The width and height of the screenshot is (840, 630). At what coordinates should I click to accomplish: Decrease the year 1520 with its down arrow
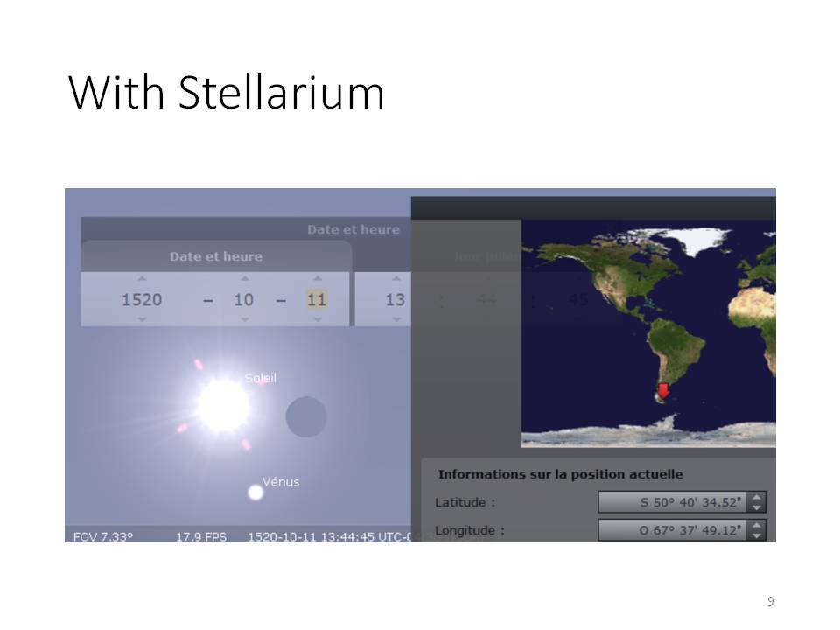[142, 320]
